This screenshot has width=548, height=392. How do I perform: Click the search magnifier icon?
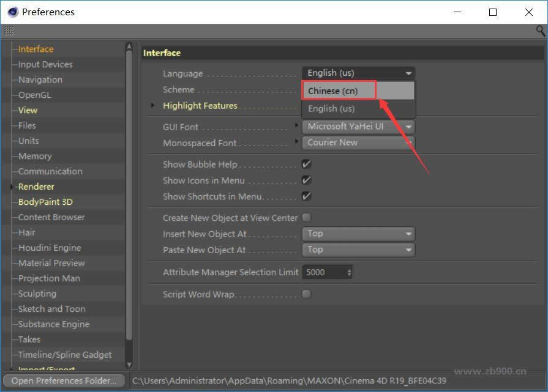click(540, 31)
